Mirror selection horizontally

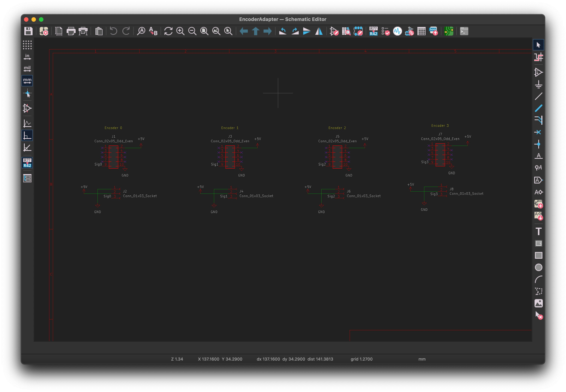click(x=319, y=31)
